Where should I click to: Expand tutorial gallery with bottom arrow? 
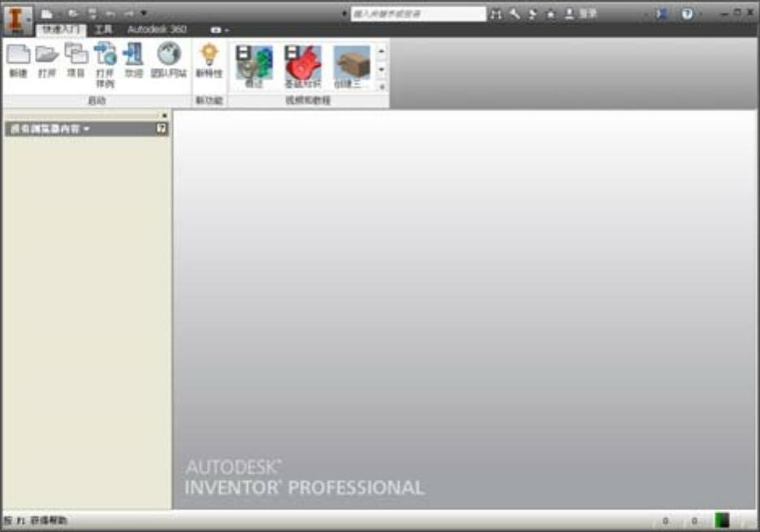382,87
